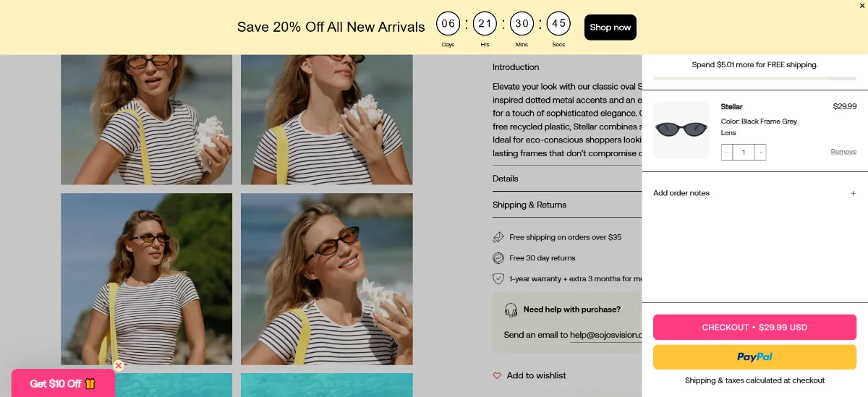Screen dimensions: 868x397
Task: Collapse the Introduction section
Action: (567, 67)
